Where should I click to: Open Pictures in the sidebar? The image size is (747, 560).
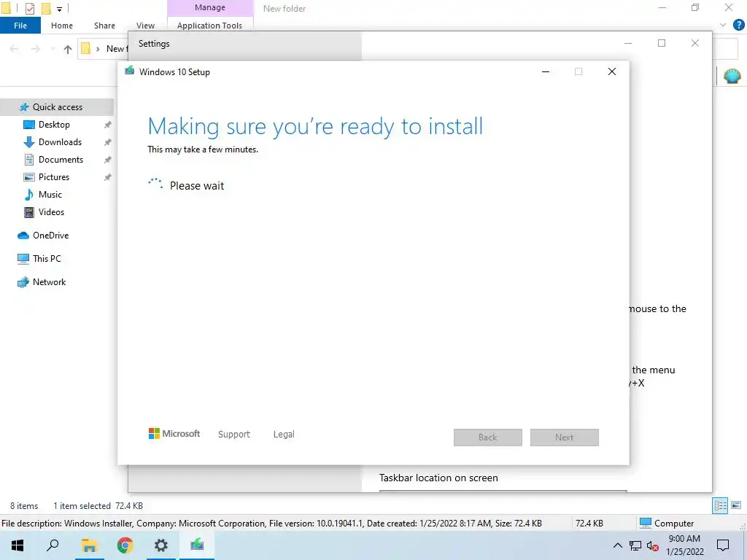point(54,177)
